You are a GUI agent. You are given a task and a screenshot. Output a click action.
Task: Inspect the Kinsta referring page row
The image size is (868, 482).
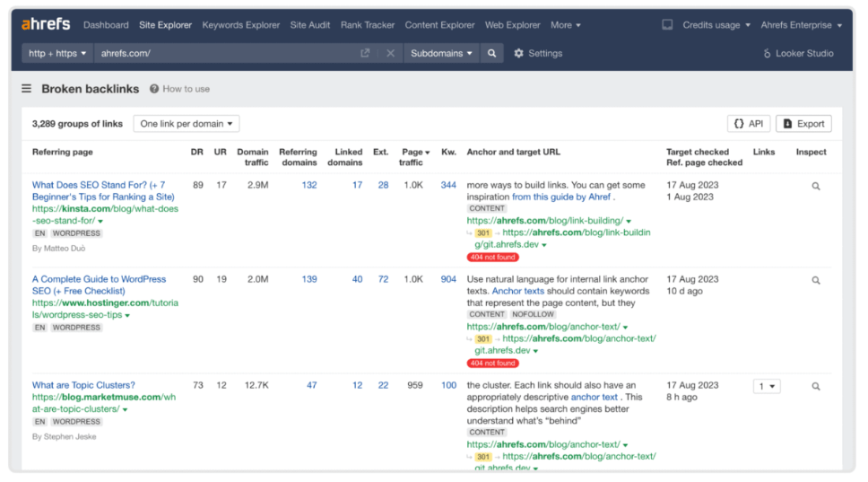point(815,186)
